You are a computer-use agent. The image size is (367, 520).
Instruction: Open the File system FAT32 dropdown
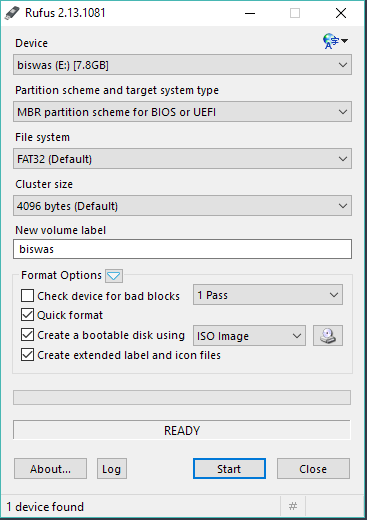tap(182, 159)
